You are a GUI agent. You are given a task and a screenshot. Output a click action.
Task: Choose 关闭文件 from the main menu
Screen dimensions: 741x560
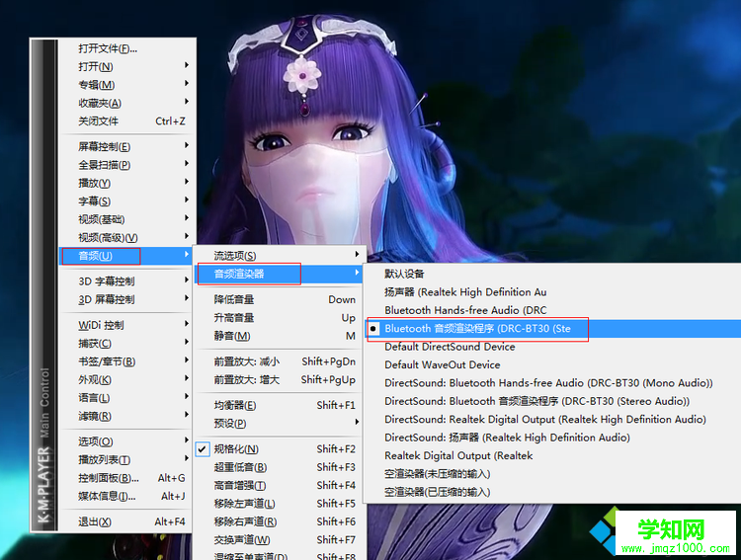(x=126, y=120)
